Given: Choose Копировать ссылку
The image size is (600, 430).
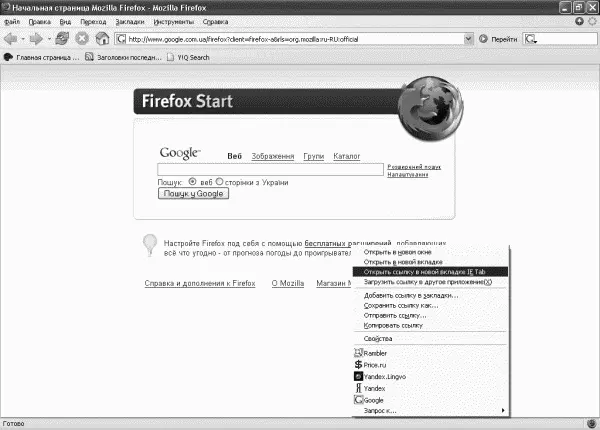Looking at the screenshot, I should click(430, 325).
